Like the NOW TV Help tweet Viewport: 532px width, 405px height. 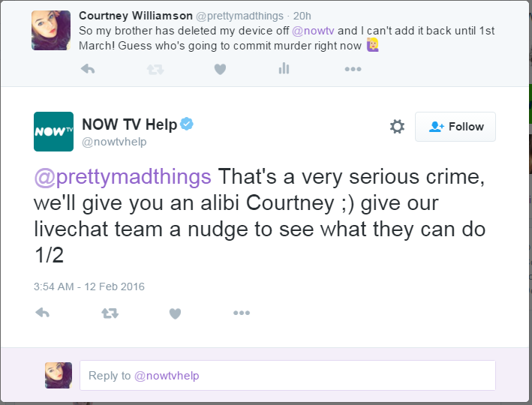pyautogui.click(x=175, y=313)
